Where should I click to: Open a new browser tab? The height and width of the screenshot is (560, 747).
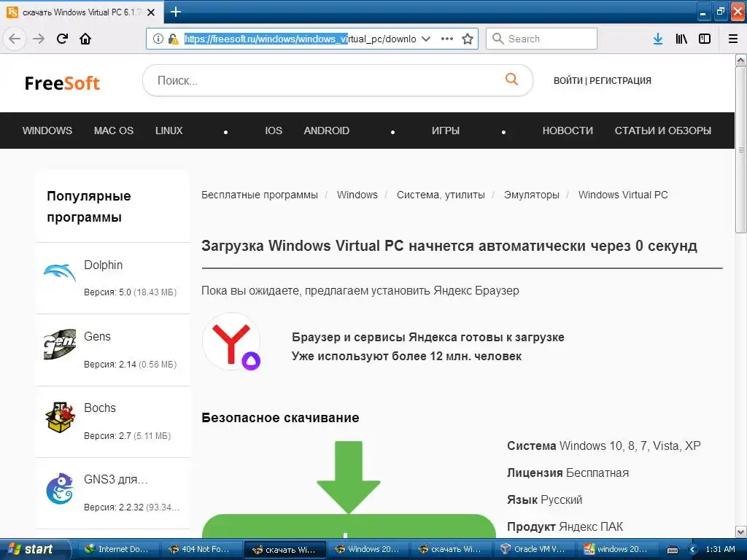[175, 12]
